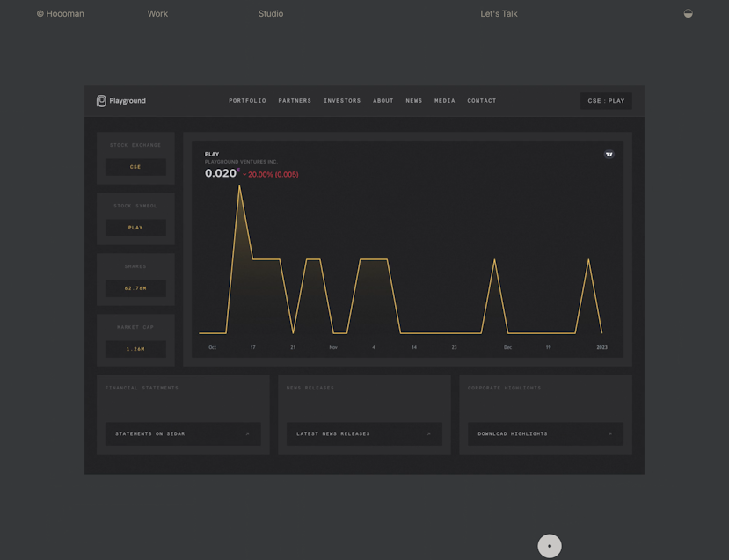729x560 pixels.
Task: Click the 2023 axis label
Action: point(601,347)
